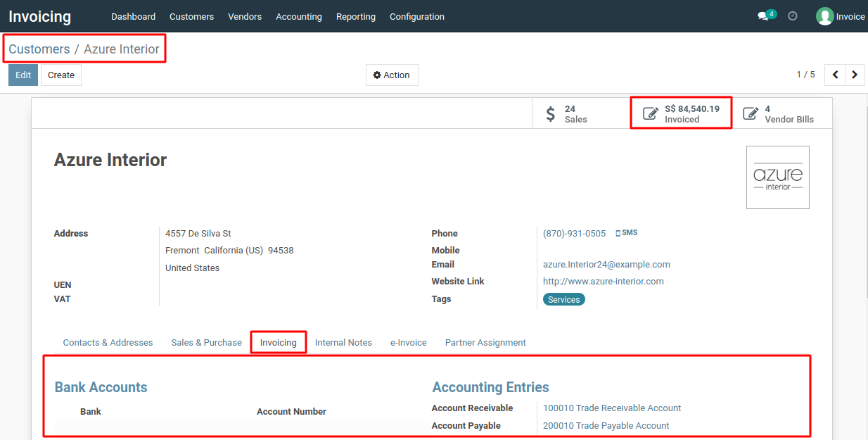Open the Azure Interior logo image
The image size is (868, 440).
778,177
